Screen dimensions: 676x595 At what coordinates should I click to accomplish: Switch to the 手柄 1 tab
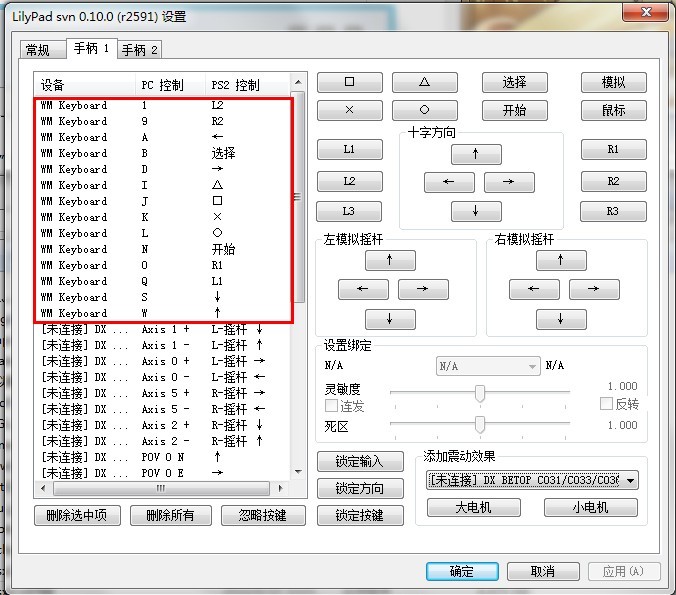point(91,48)
